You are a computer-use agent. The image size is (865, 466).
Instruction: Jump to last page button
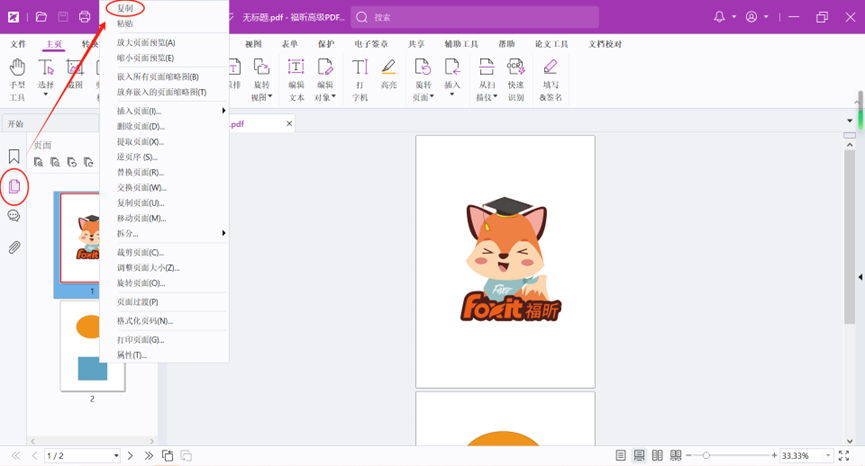148,456
